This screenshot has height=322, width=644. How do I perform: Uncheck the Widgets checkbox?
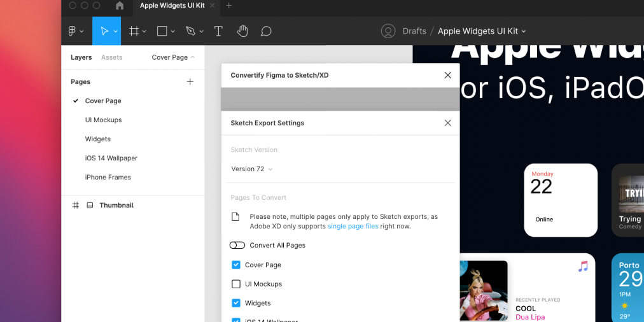click(236, 303)
